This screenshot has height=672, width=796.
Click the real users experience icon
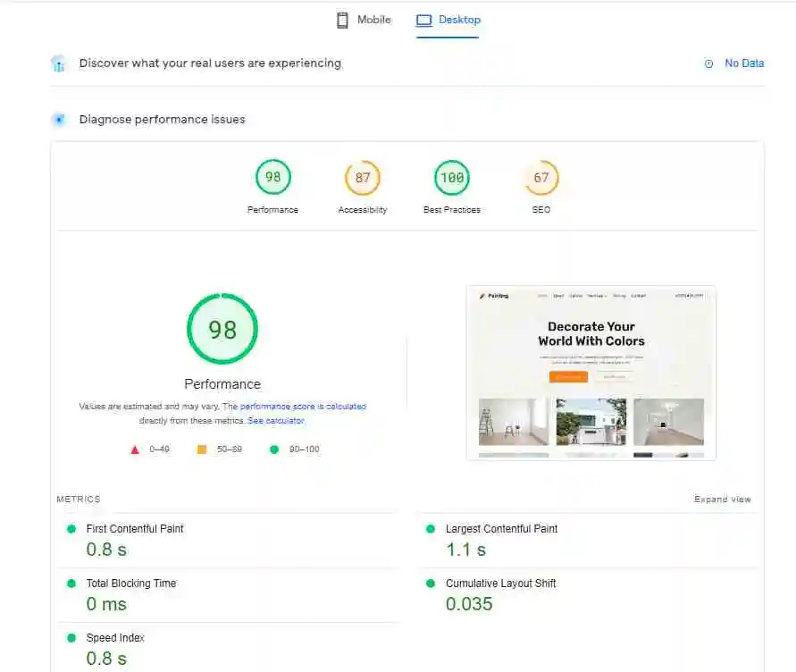[x=59, y=63]
